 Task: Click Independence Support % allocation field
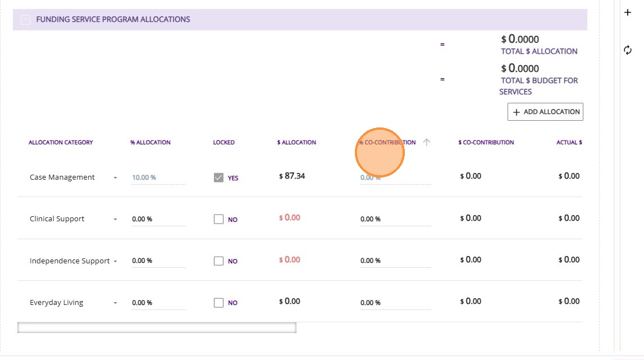coord(158,261)
